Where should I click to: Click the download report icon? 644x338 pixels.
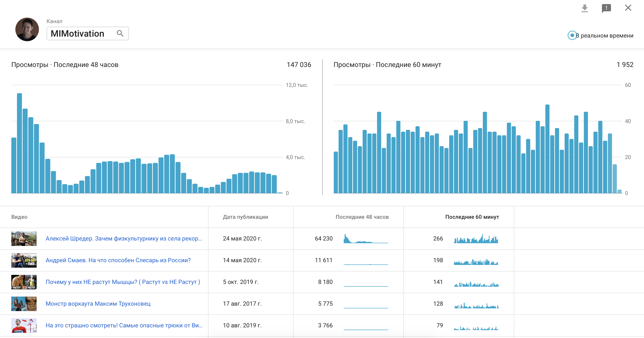(585, 8)
